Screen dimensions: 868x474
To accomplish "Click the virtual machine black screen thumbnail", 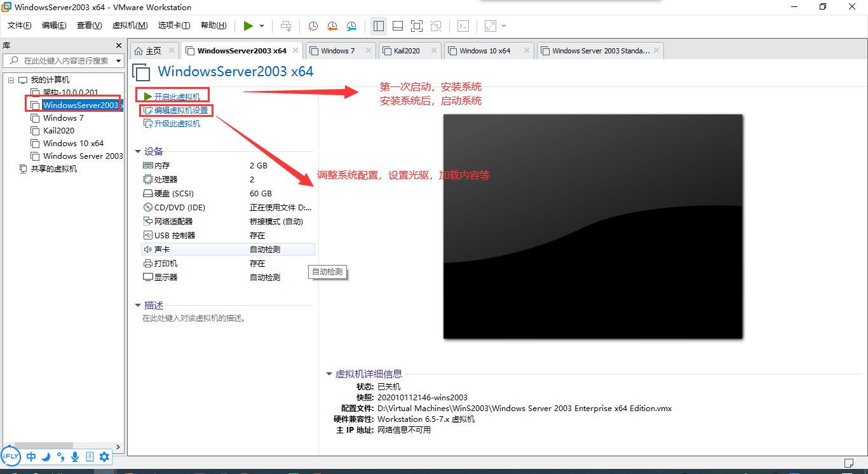I will pyautogui.click(x=593, y=226).
